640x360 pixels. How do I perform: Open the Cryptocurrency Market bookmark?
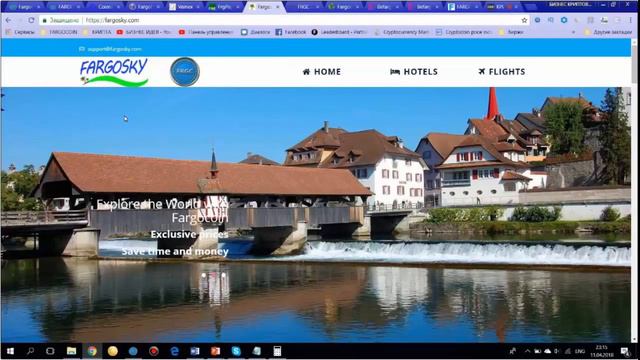tap(402, 32)
